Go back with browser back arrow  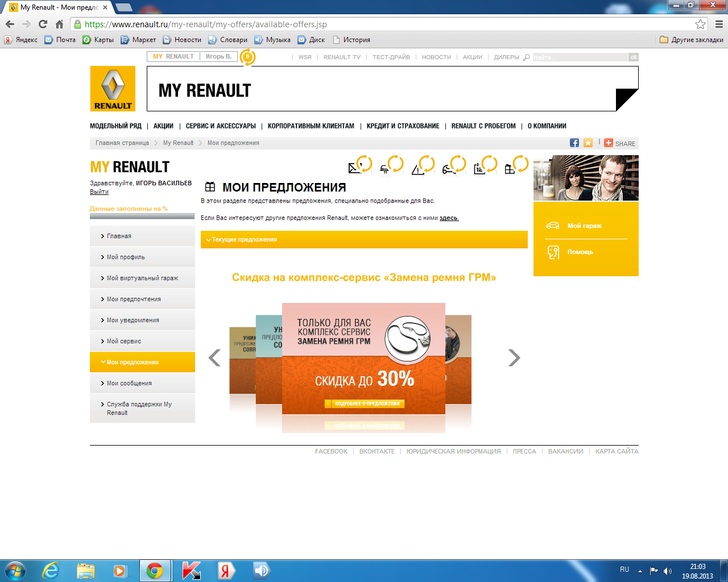10,24
